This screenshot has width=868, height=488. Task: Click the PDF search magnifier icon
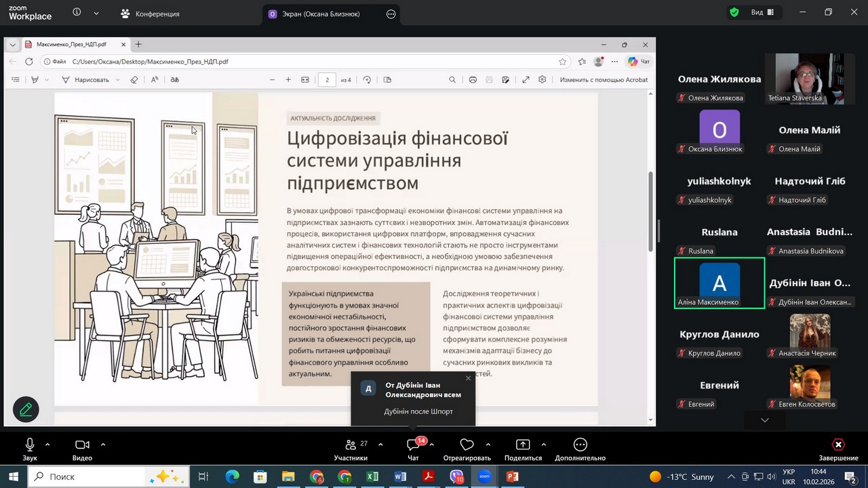point(452,80)
